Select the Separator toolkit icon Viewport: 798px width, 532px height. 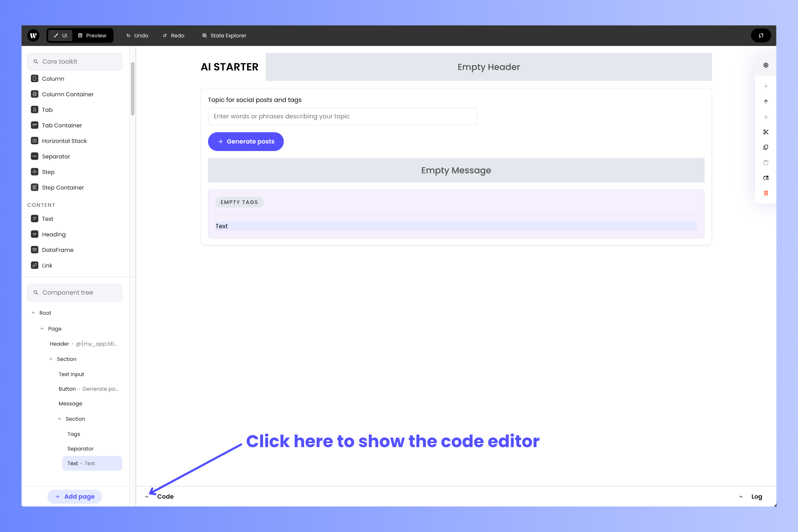click(35, 156)
